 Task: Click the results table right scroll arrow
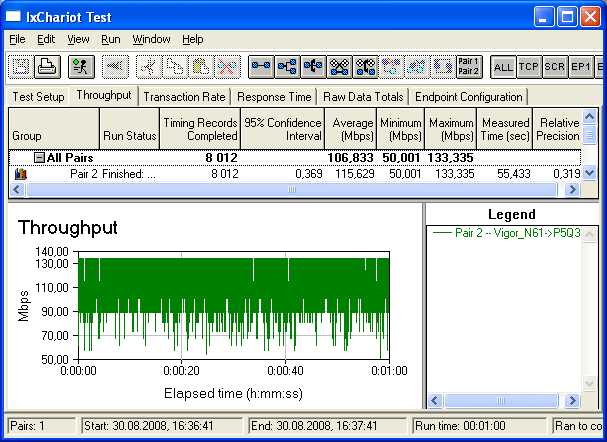coord(572,190)
